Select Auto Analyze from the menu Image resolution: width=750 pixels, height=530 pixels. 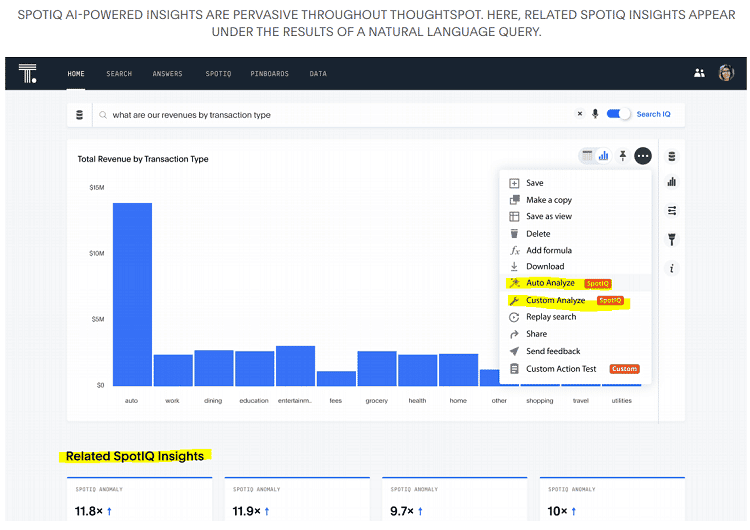click(x=550, y=283)
